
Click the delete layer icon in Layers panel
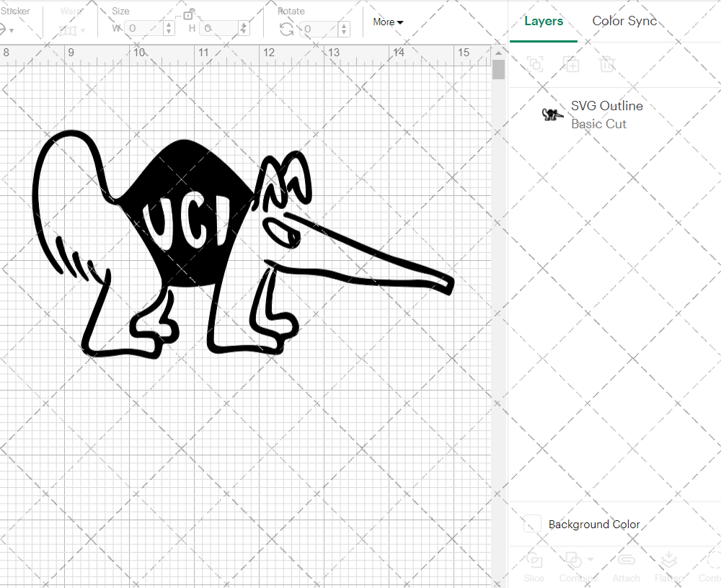607,64
